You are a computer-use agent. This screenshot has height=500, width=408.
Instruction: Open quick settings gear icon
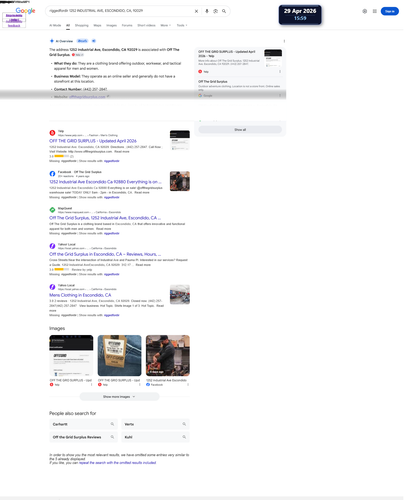coord(365,11)
